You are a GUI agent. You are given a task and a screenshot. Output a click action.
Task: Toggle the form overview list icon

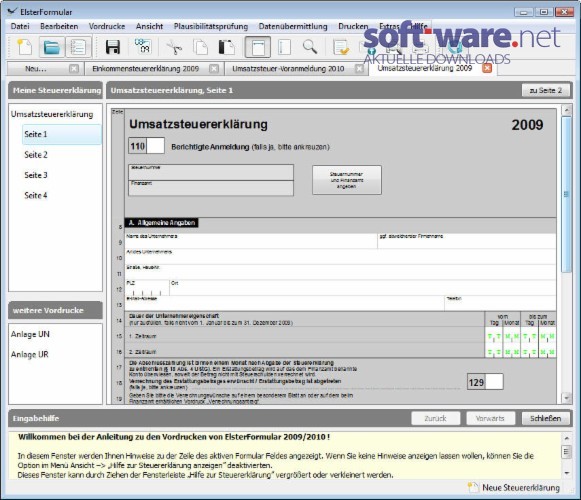coord(78,47)
